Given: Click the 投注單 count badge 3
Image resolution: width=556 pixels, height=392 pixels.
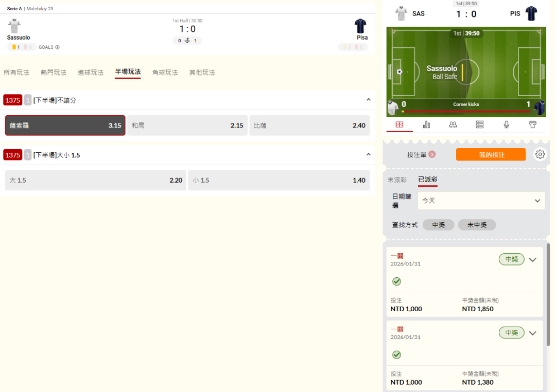Looking at the screenshot, I should (432, 154).
